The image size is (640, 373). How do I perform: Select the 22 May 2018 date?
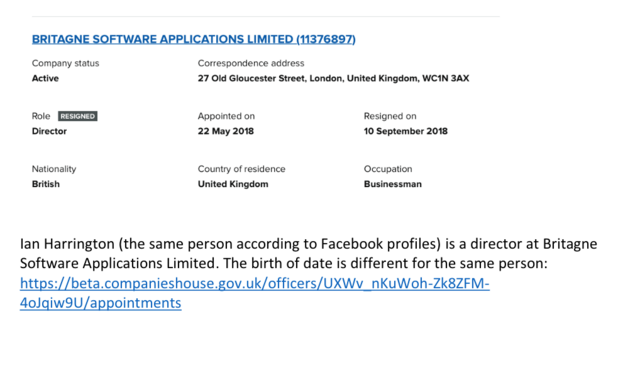tap(226, 131)
